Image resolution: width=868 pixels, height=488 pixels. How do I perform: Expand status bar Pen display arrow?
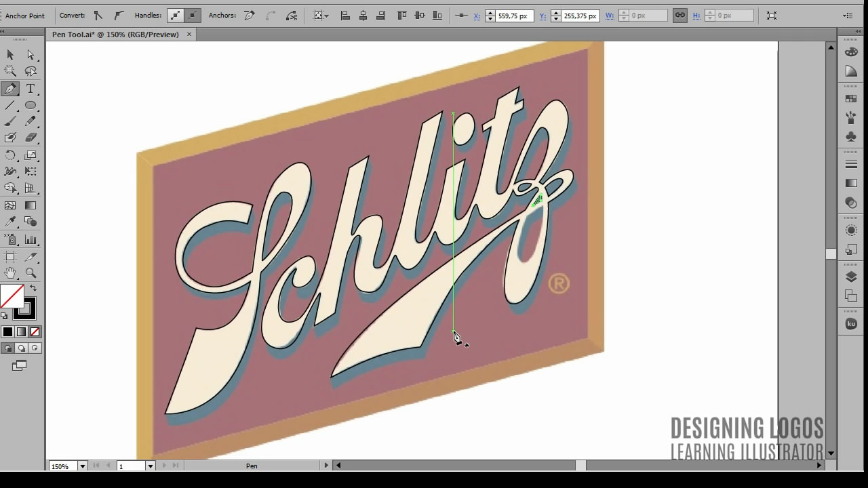point(326,466)
